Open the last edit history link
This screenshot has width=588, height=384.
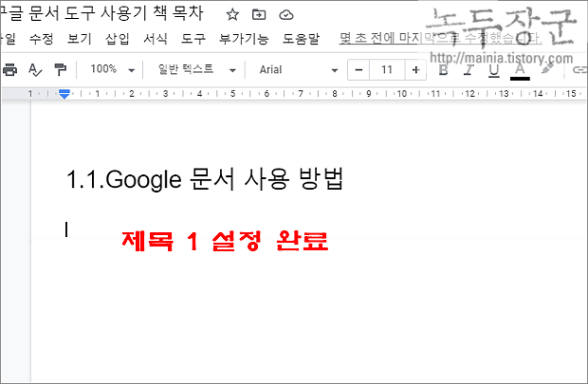pos(441,38)
